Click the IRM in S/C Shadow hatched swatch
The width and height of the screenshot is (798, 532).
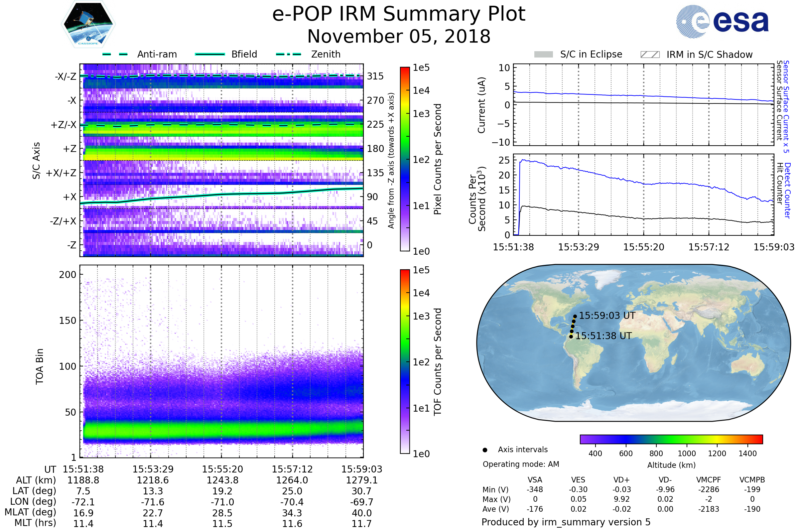coord(650,55)
